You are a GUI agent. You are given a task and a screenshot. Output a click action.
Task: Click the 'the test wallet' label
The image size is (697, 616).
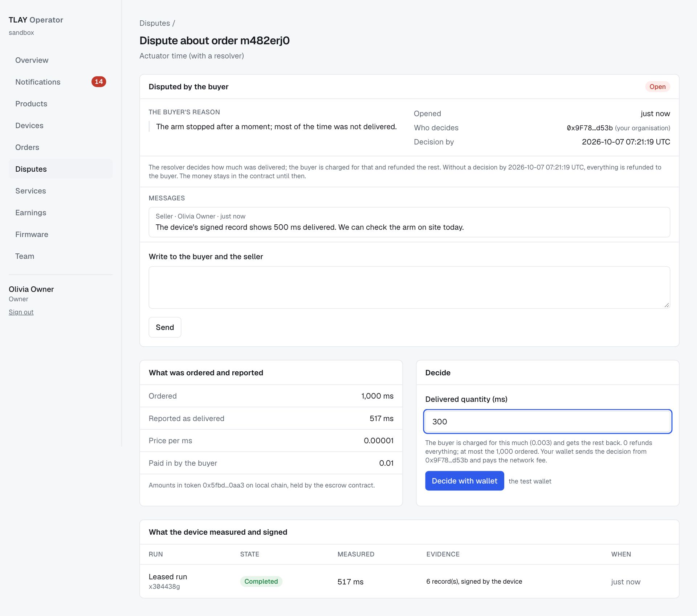click(530, 481)
